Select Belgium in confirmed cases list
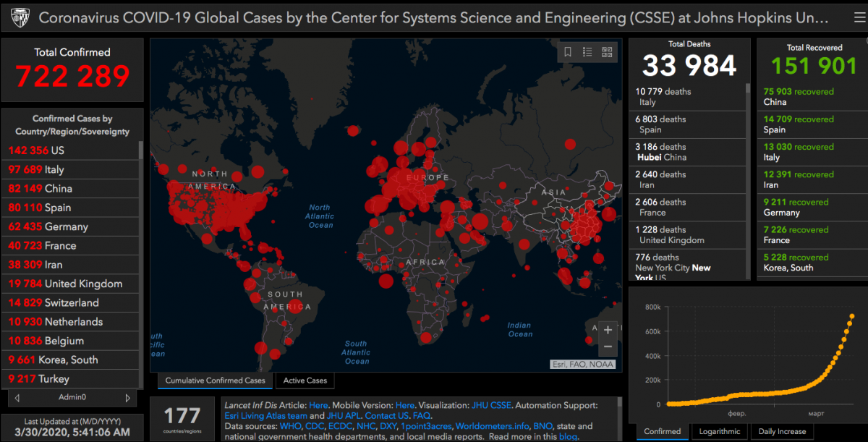 pyautogui.click(x=70, y=341)
